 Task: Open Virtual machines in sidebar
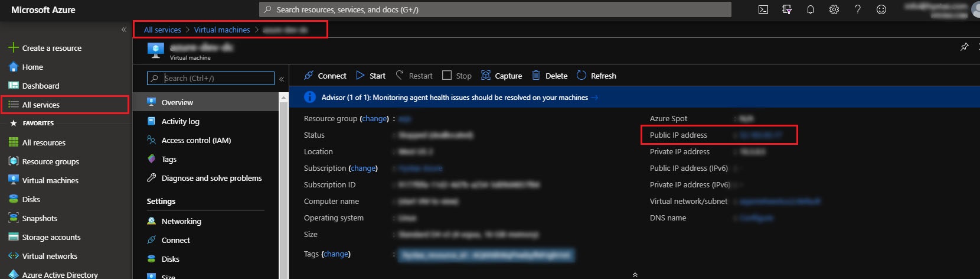43,180
